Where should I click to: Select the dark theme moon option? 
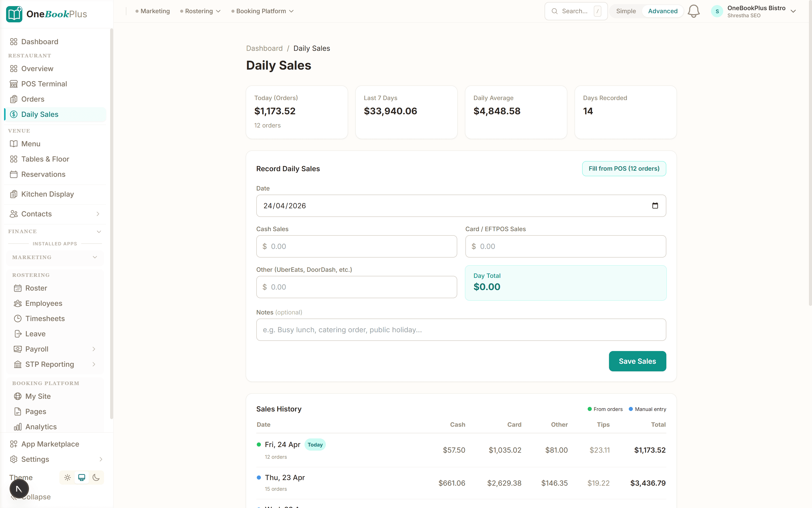[96, 478]
